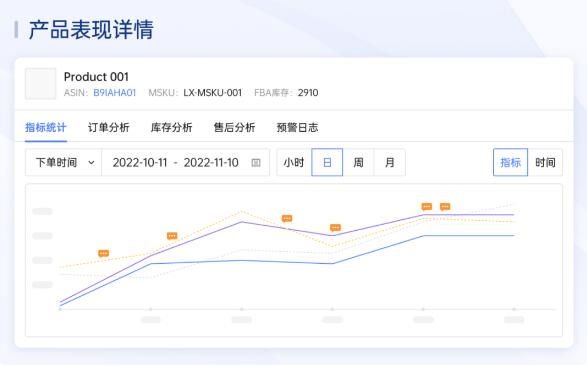Open the 订单分析 tab

(x=109, y=128)
